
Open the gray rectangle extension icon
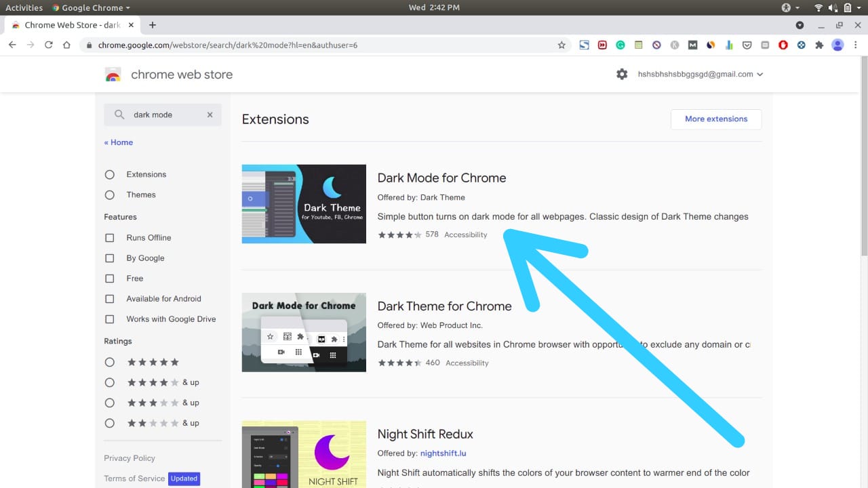765,45
